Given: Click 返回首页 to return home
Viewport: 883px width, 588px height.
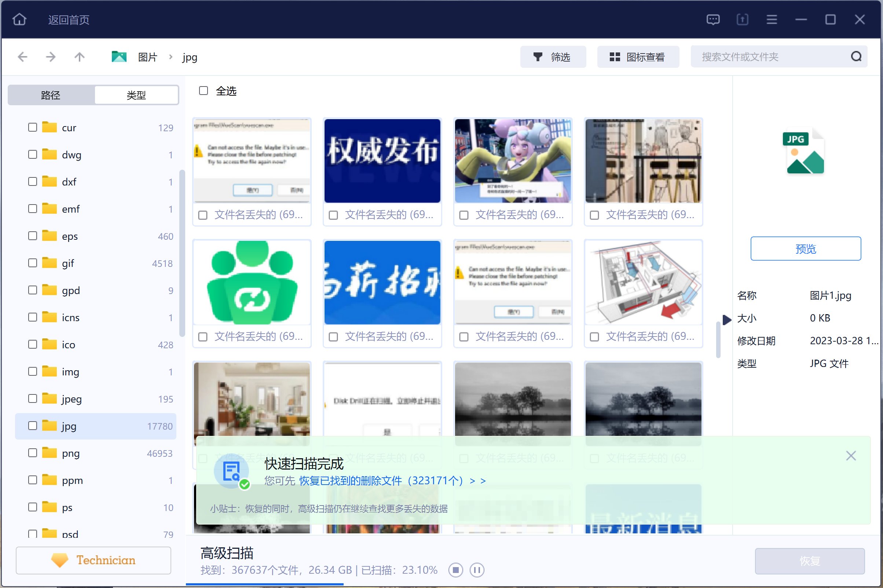Looking at the screenshot, I should tap(69, 19).
